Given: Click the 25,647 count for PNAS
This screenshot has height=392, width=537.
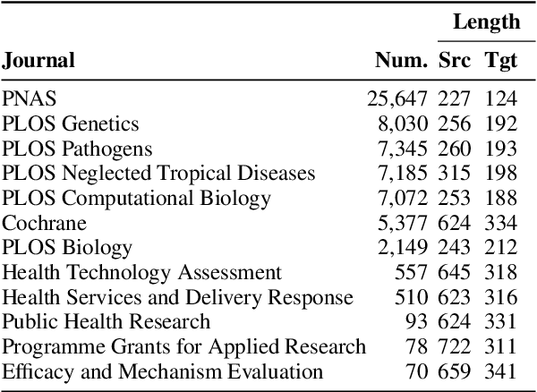Looking at the screenshot, I should click(398, 98).
